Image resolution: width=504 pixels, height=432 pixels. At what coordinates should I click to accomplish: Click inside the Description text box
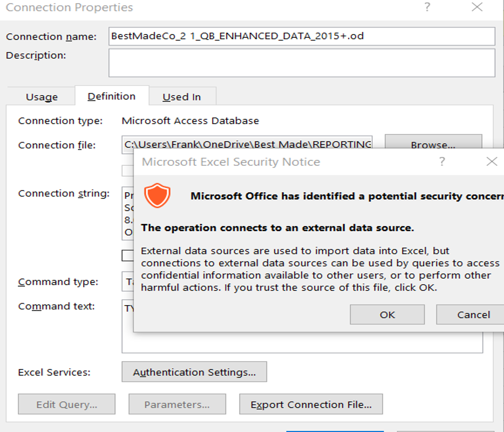point(302,63)
